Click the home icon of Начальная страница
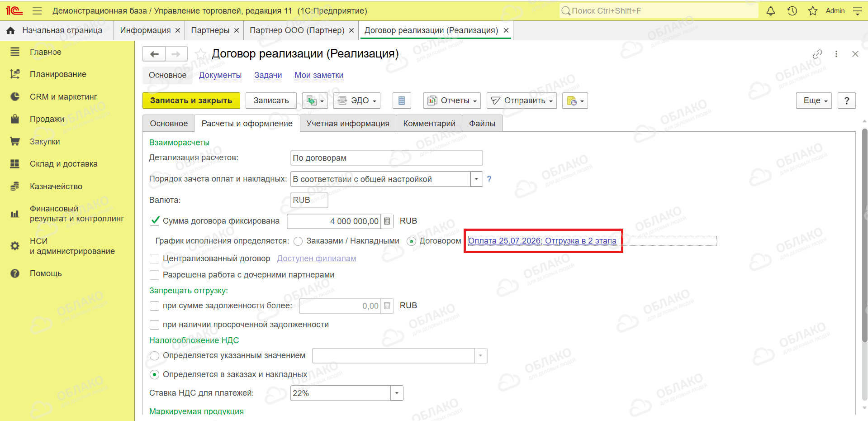This screenshot has height=421, width=868. 11,30
